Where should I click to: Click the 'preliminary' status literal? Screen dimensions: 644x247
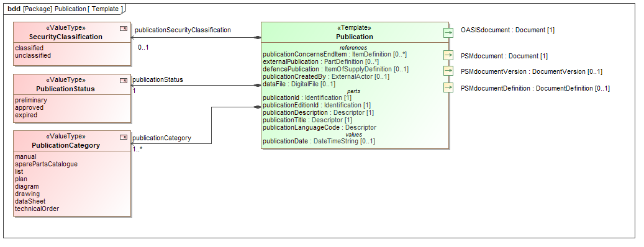pyautogui.click(x=31, y=100)
